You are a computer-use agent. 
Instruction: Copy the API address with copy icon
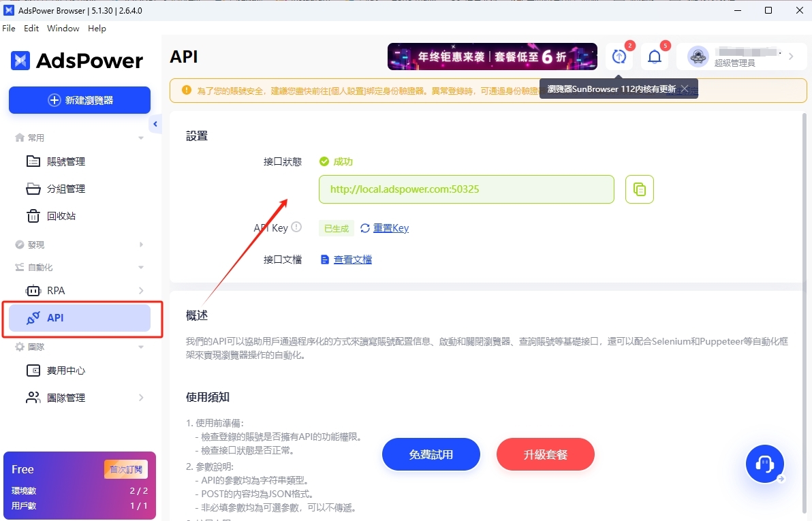(x=639, y=189)
